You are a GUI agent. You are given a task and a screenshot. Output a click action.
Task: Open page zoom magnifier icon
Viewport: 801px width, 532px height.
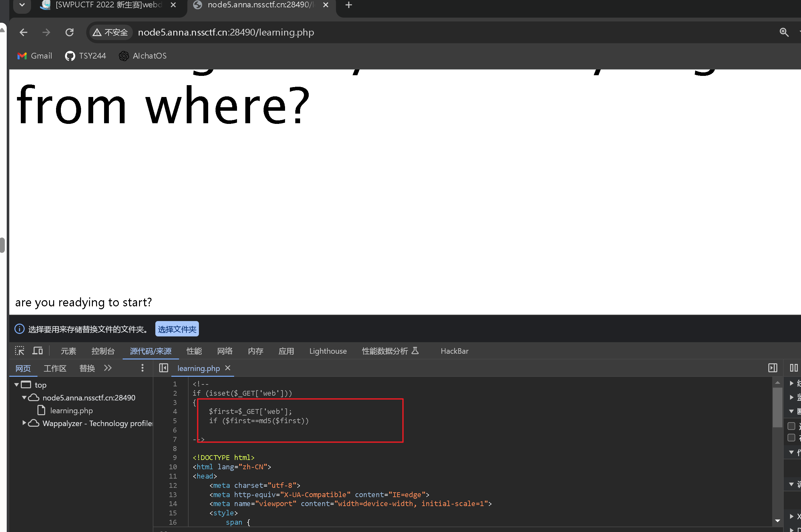tap(784, 33)
